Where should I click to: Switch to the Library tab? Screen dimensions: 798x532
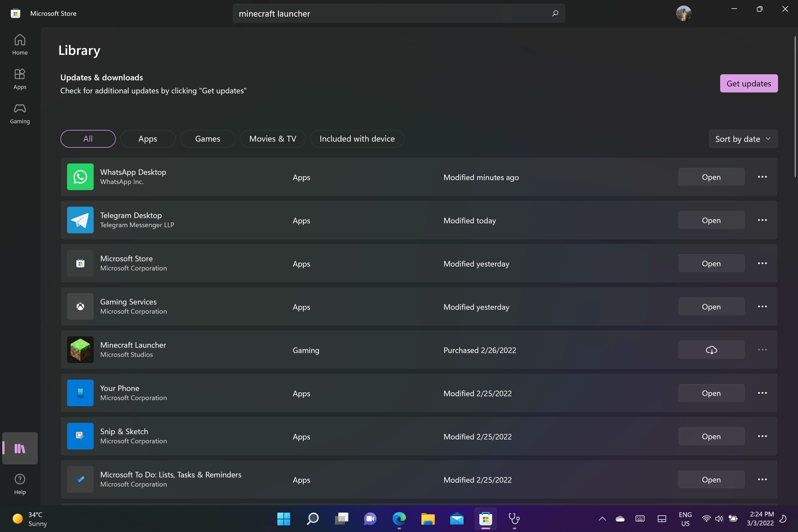20,448
